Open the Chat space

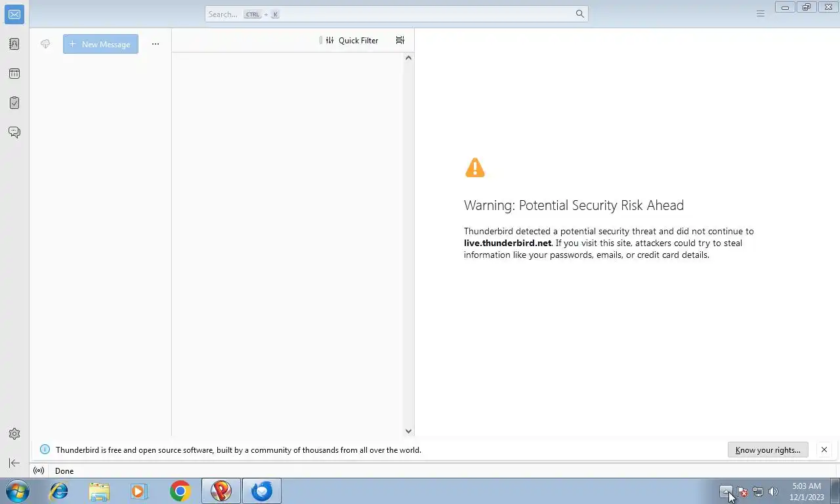pos(14,133)
